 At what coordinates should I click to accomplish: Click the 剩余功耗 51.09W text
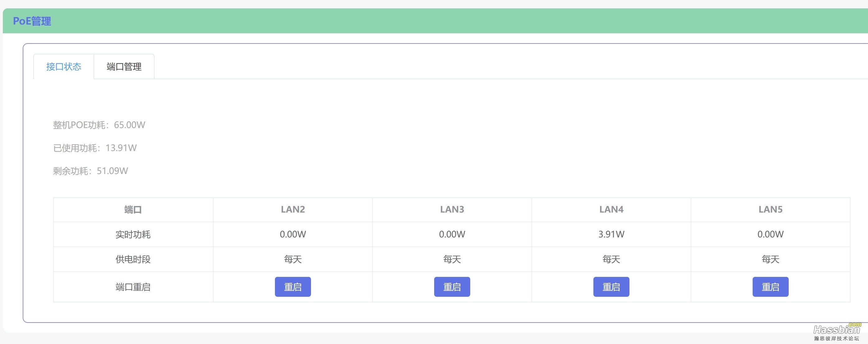coord(90,171)
